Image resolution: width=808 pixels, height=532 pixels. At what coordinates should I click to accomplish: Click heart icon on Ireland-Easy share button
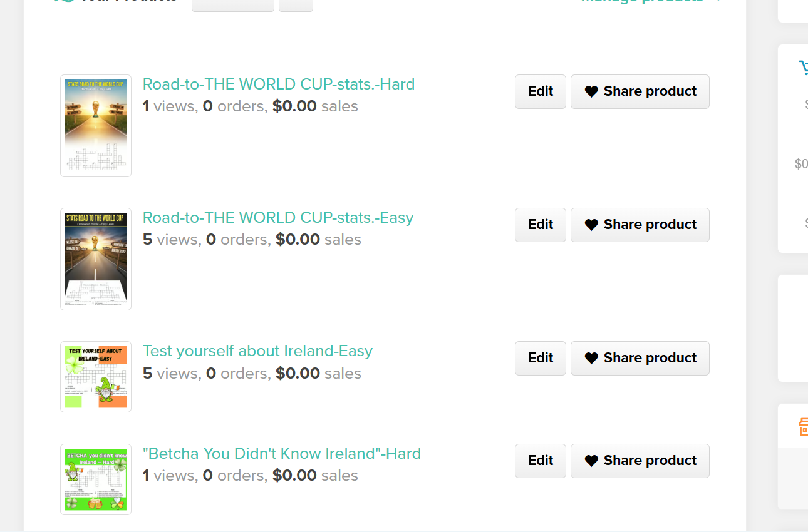[x=591, y=358]
